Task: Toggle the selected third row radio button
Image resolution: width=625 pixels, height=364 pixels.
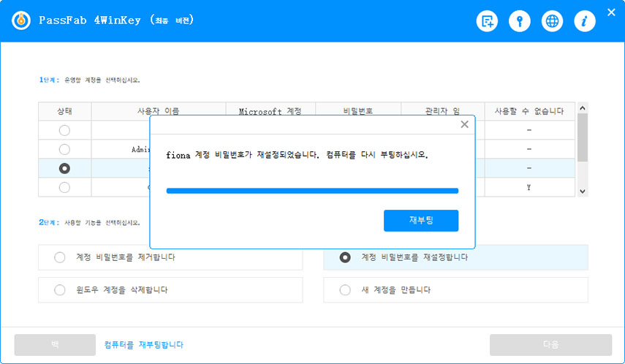Action: [x=64, y=169]
